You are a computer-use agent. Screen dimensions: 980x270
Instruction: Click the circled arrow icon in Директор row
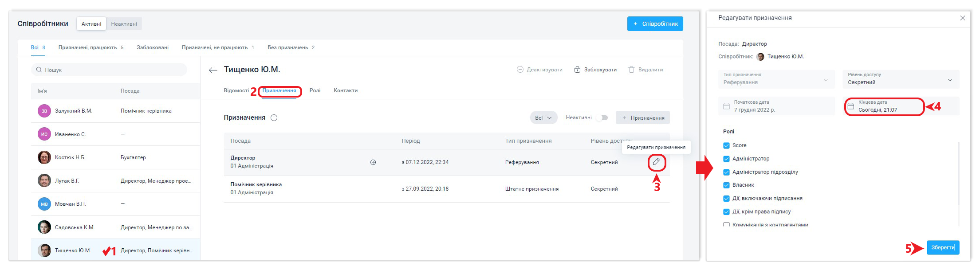click(373, 162)
